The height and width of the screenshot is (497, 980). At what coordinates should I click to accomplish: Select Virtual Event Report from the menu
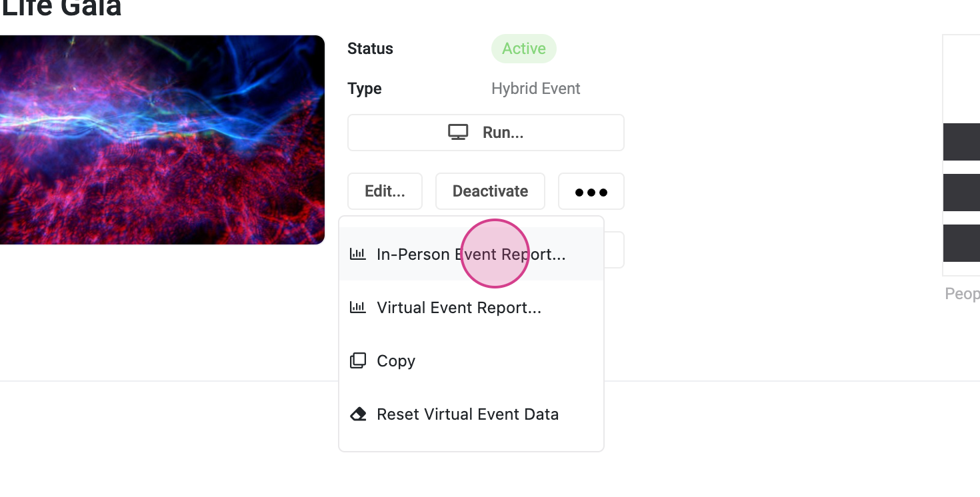coord(459,308)
